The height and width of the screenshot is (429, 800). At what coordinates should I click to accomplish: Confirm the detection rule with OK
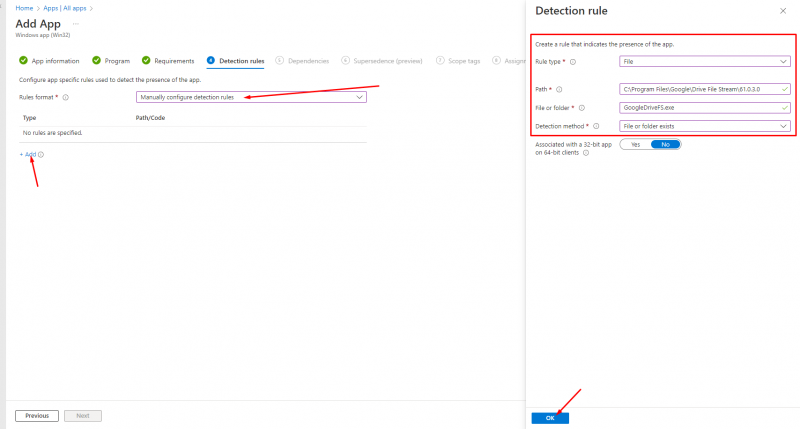click(x=550, y=418)
